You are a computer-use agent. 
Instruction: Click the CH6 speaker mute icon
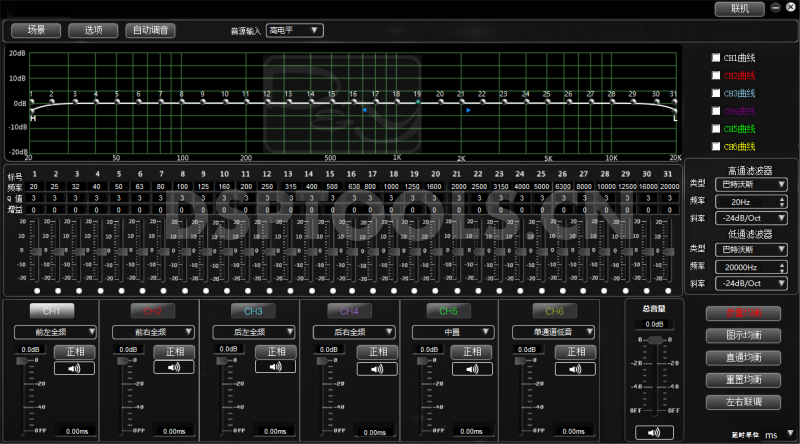(x=575, y=368)
